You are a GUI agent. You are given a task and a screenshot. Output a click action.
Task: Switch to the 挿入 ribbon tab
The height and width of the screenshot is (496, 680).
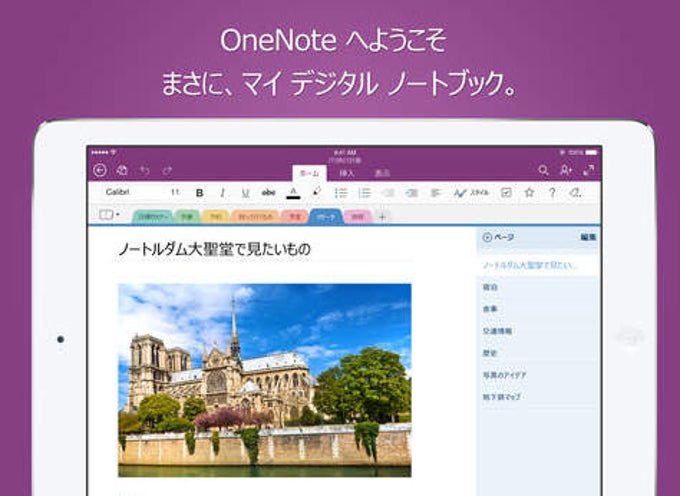click(347, 173)
